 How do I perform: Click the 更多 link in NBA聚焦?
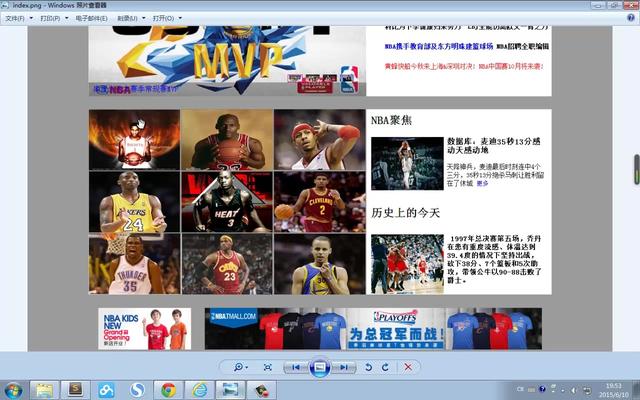tap(482, 184)
